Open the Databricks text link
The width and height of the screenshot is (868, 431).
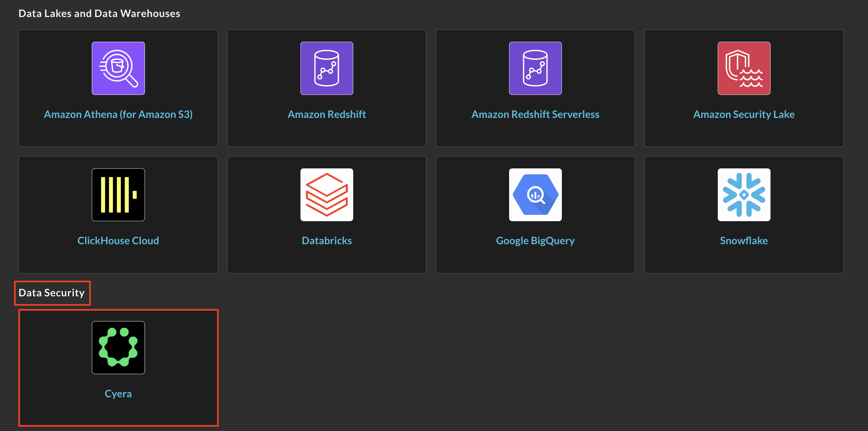(x=327, y=241)
